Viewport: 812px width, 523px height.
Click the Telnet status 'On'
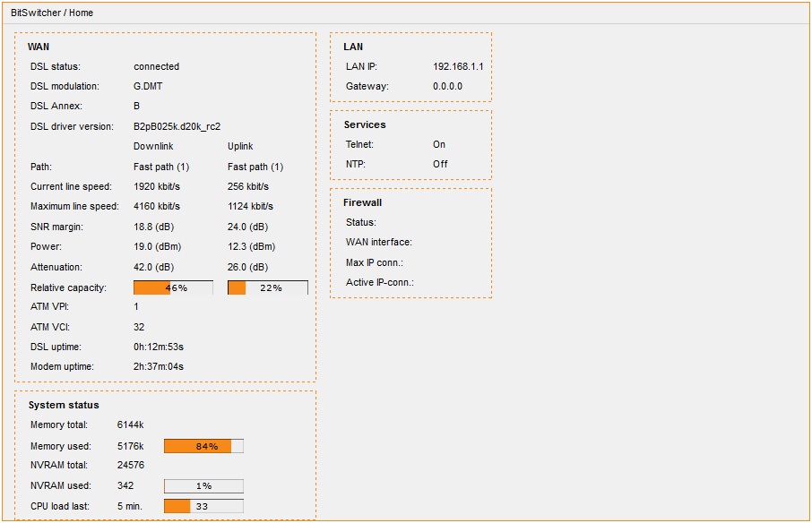[439, 144]
